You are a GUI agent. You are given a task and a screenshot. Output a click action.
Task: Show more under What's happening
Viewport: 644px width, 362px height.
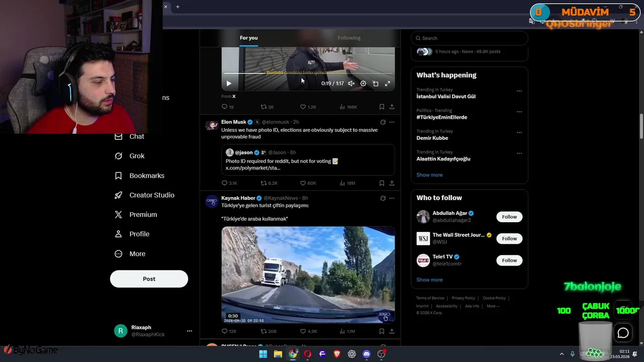[x=429, y=175]
